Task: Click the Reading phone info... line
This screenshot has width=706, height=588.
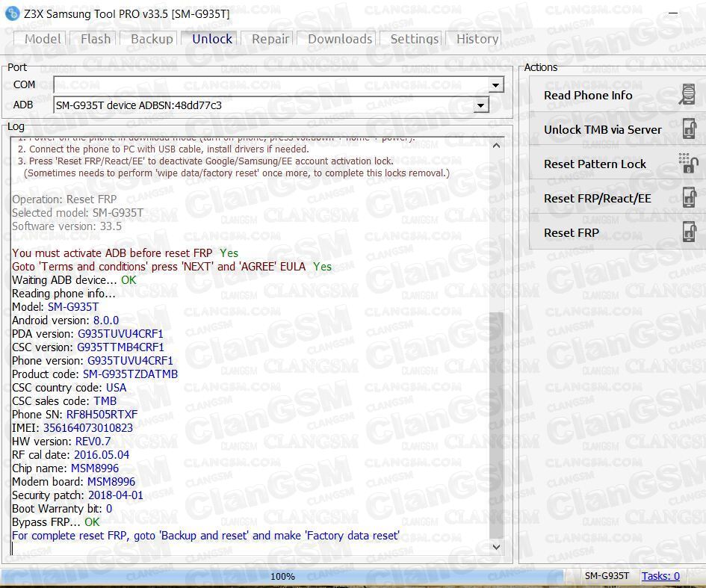Action: [64, 294]
